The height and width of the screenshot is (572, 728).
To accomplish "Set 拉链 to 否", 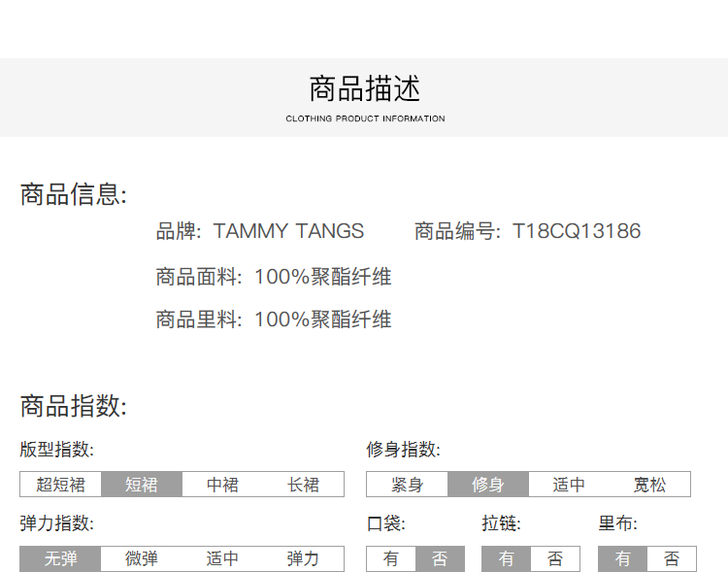I will click(555, 558).
